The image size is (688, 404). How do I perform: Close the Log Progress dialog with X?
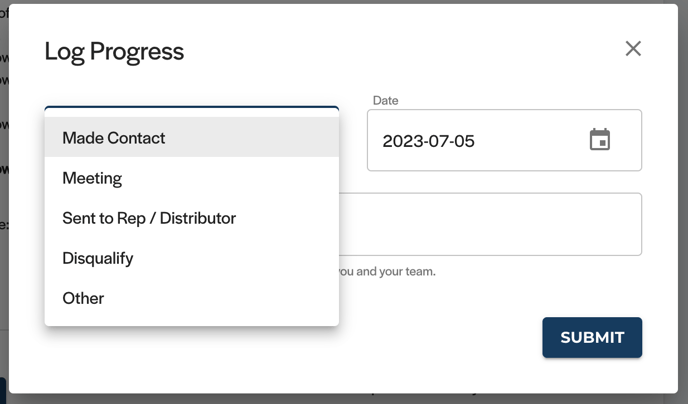(633, 49)
